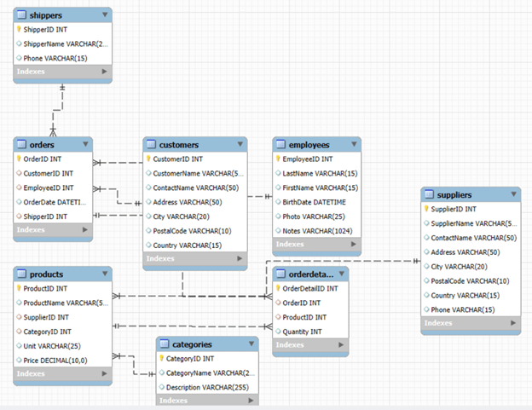Image resolution: width=532 pixels, height=410 pixels.
Task: Collapse the products table with its header arrow
Action: (105, 274)
